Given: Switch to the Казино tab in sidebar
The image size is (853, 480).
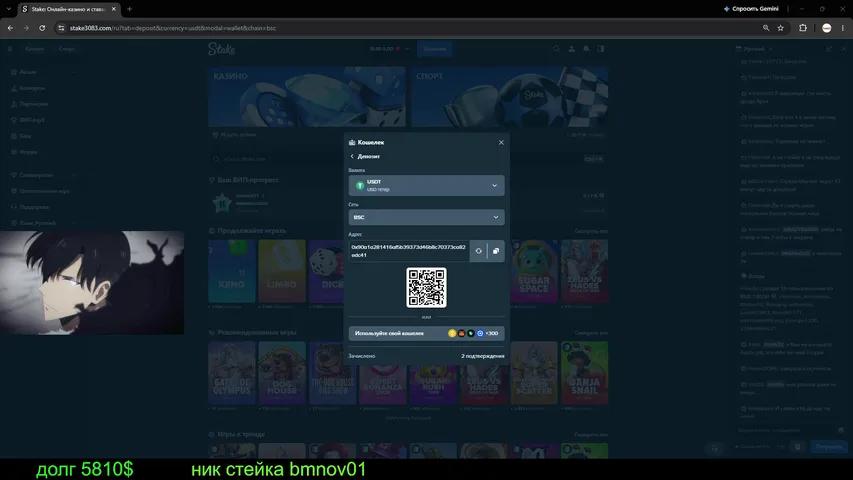Looking at the screenshot, I should click(x=34, y=48).
